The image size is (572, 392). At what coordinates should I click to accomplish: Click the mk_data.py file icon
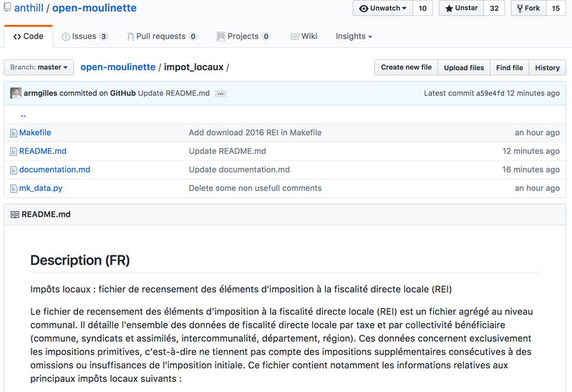pyautogui.click(x=14, y=189)
